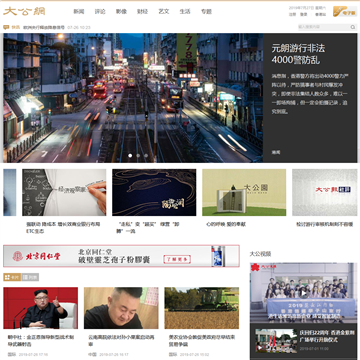Click the 国际 tag under 朝中社 article
Image resolution: width=360 pixels, height=360 pixels.
pyautogui.click(x=11, y=354)
